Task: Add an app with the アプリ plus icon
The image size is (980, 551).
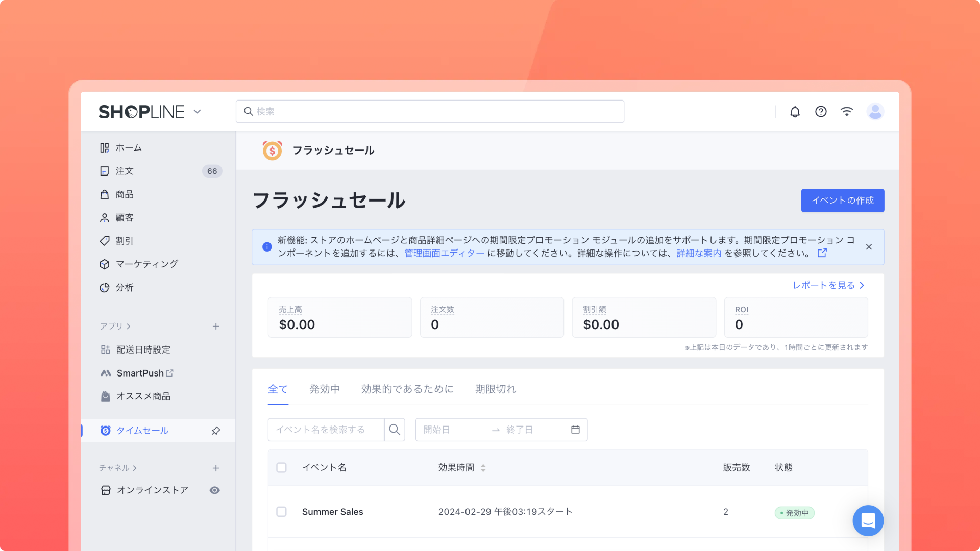Action: tap(216, 327)
